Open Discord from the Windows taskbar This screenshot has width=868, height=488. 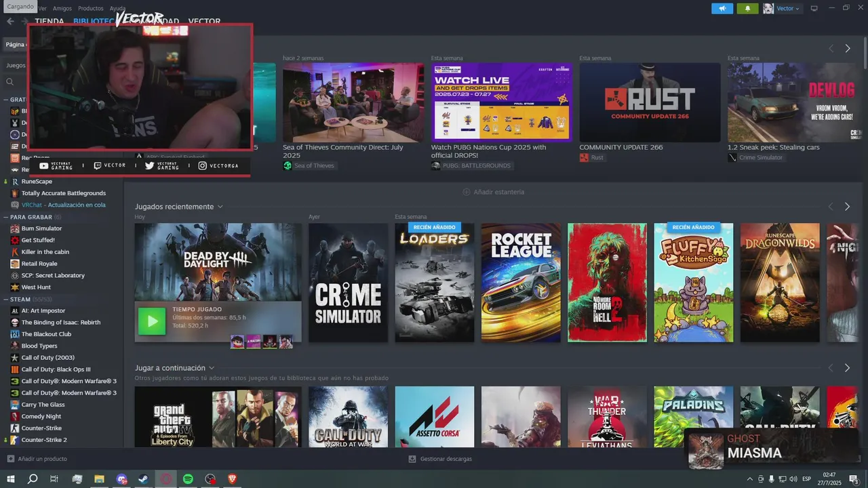[x=121, y=479]
